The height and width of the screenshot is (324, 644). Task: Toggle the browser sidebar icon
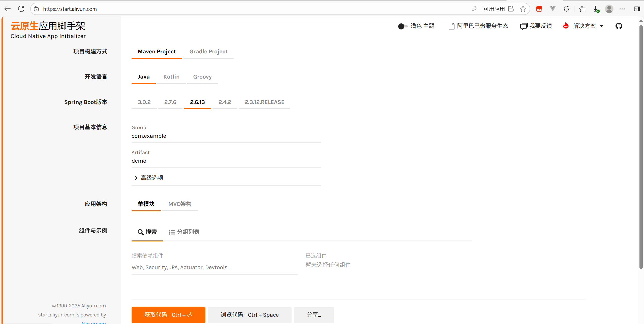(x=637, y=9)
